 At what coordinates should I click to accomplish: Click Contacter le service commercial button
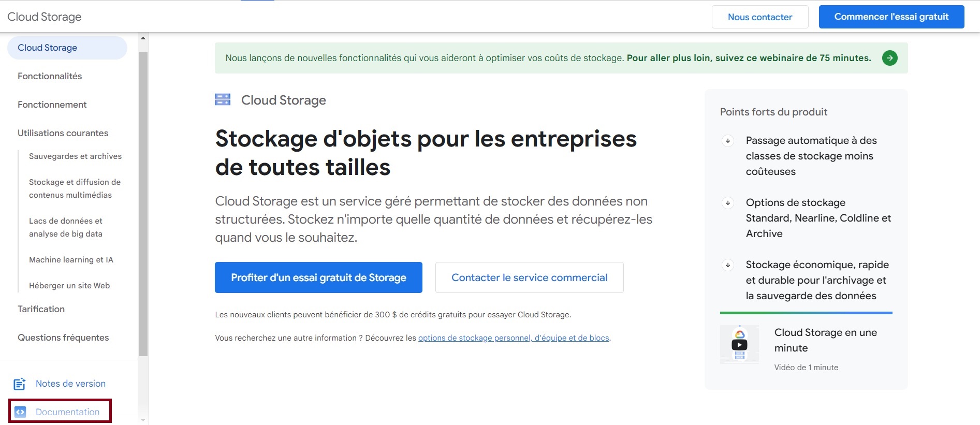pos(530,277)
